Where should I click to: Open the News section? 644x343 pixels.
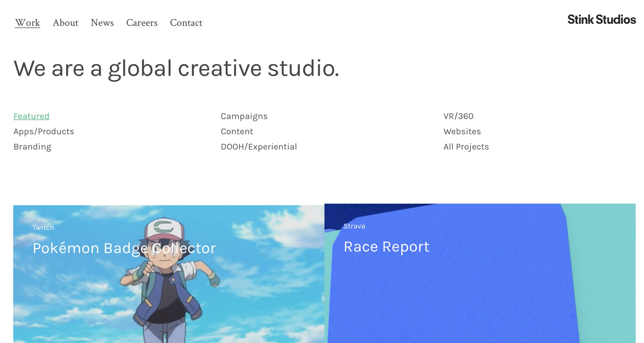tap(102, 23)
